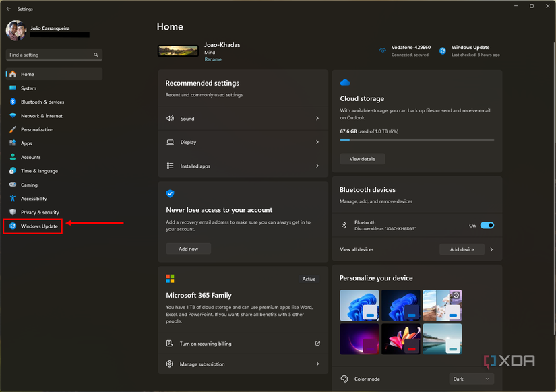The image size is (556, 392).
Task: Click the System monitor icon
Action: [13, 88]
